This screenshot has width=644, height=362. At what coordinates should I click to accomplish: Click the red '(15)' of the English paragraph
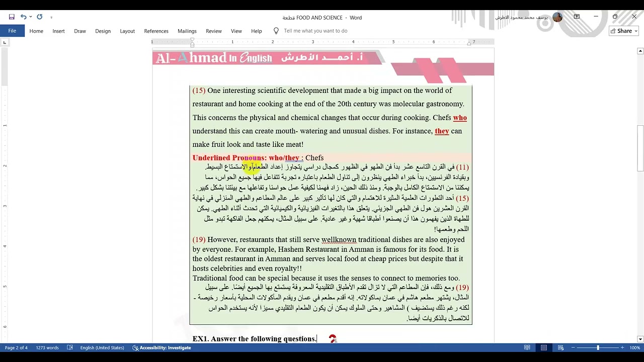point(199,90)
